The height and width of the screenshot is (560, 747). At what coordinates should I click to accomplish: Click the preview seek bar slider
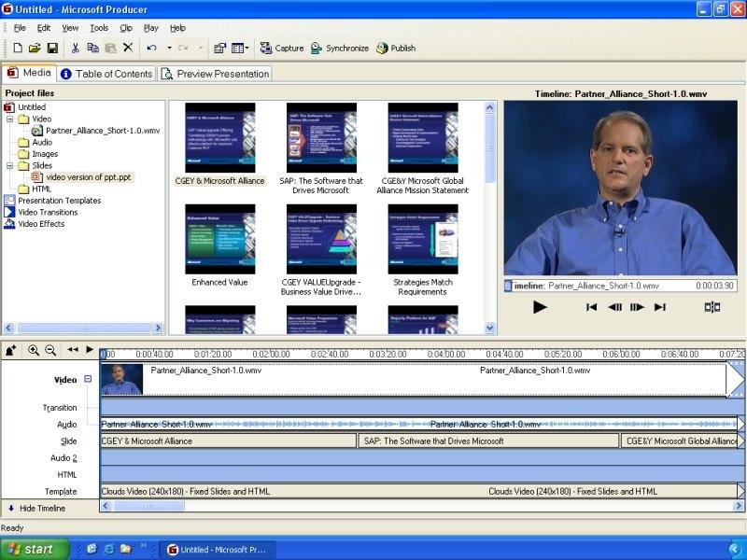(508, 286)
